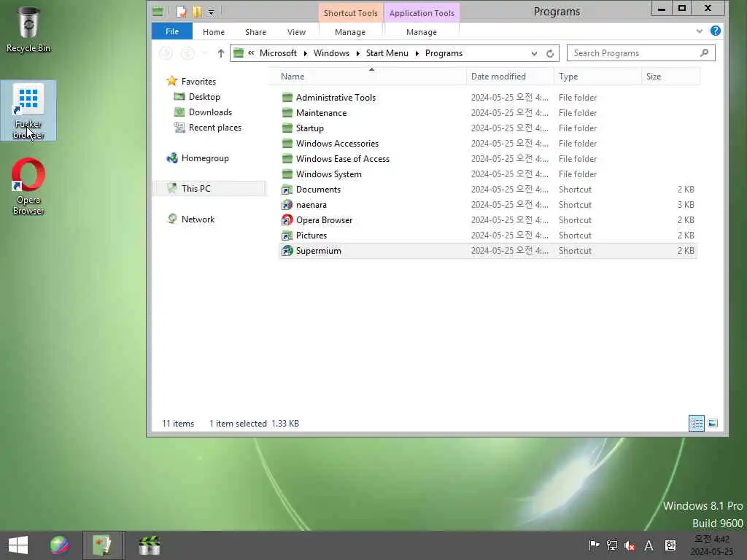The height and width of the screenshot is (560, 747).
Task: Select Network in the navigation pane
Action: [x=198, y=219]
